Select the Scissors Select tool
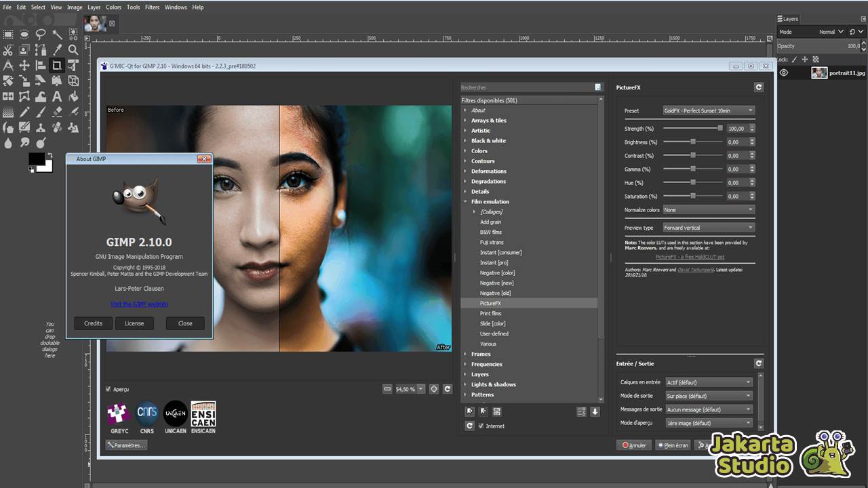Image resolution: width=868 pixels, height=488 pixels. click(x=8, y=49)
